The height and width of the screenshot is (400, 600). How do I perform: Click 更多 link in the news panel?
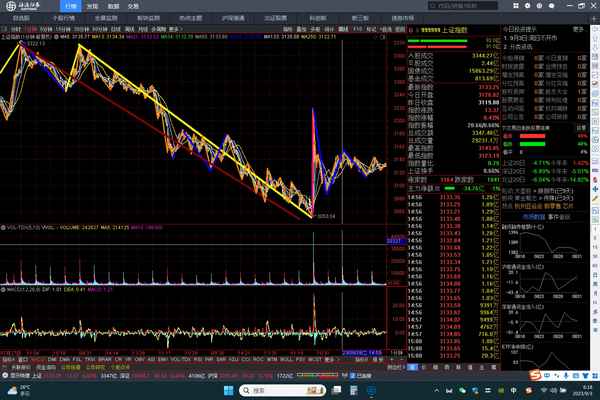click(578, 30)
